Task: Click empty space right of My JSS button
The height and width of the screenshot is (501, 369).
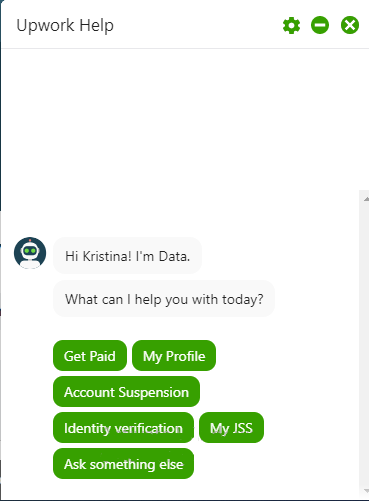Action: 311,428
